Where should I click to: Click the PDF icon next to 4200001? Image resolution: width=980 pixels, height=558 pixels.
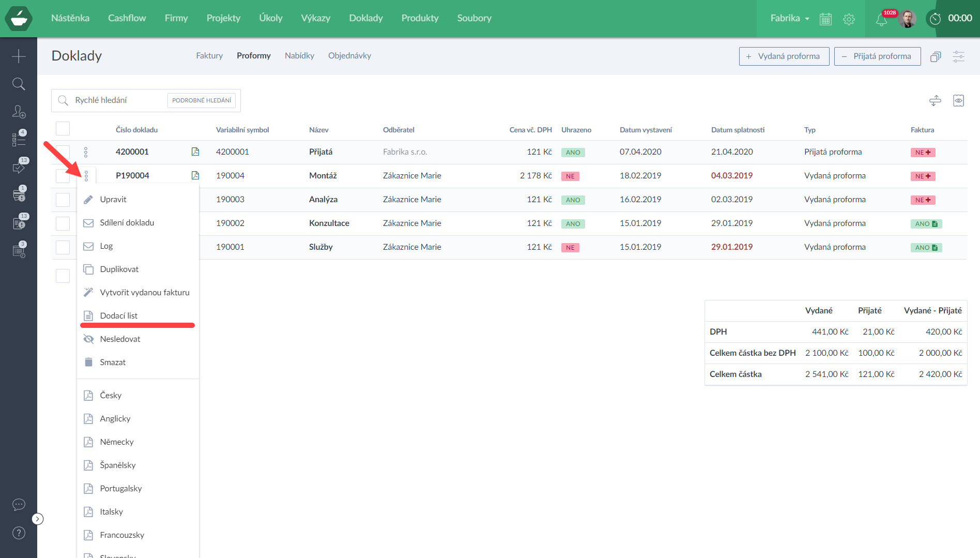pos(195,152)
